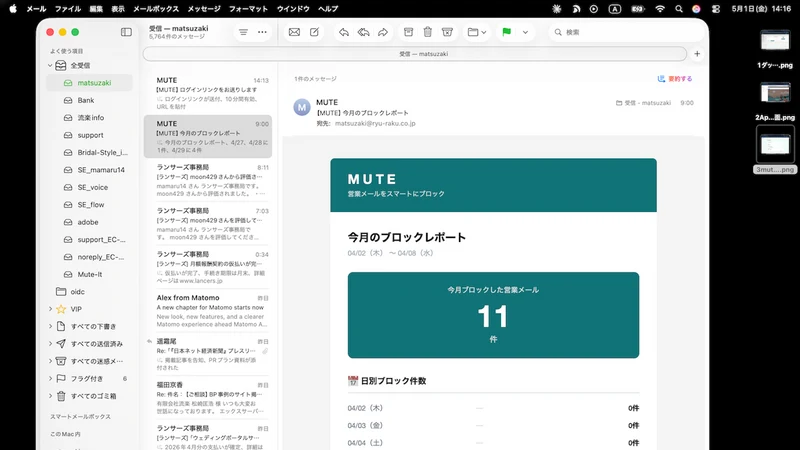800x450 pixels.
Task: Open ランサーズ事務局 email from 7:03
Action: coord(208,223)
